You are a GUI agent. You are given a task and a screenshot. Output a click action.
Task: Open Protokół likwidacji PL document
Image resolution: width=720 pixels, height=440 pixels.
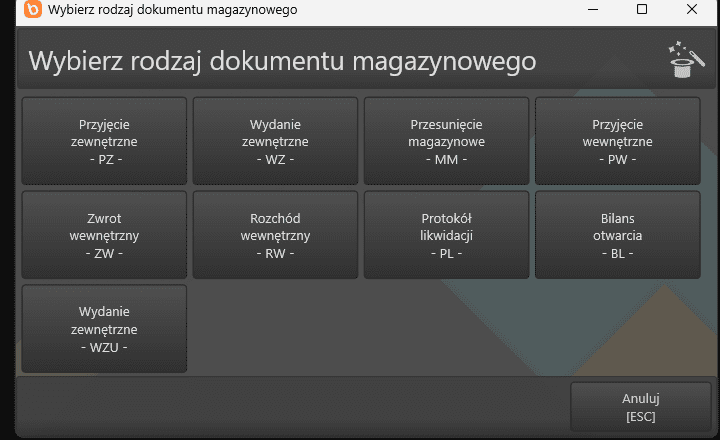(x=447, y=235)
